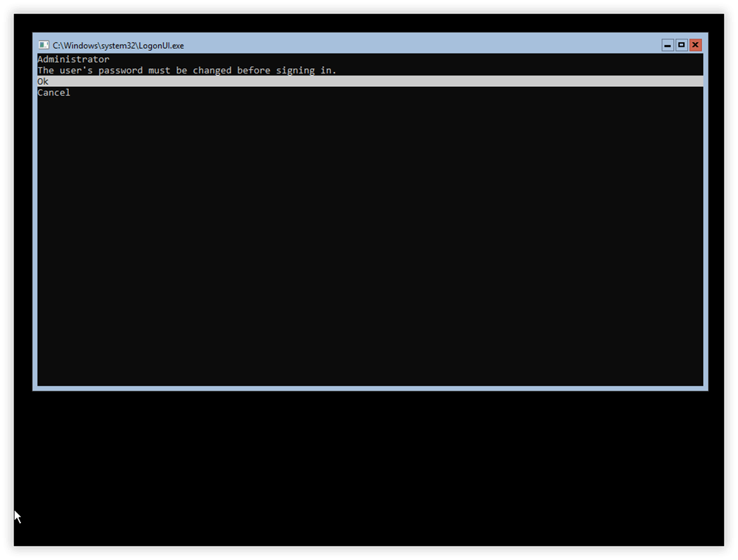Screen dimensions: 738x560
Task: Click the black background above the window
Action: pyautogui.click(x=369, y=23)
